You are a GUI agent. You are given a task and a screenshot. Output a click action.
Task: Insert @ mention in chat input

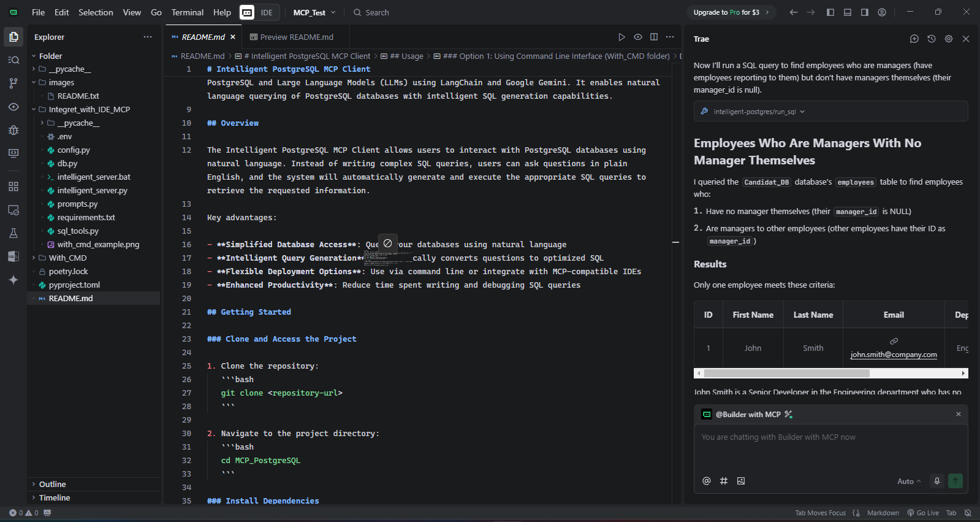pos(707,481)
